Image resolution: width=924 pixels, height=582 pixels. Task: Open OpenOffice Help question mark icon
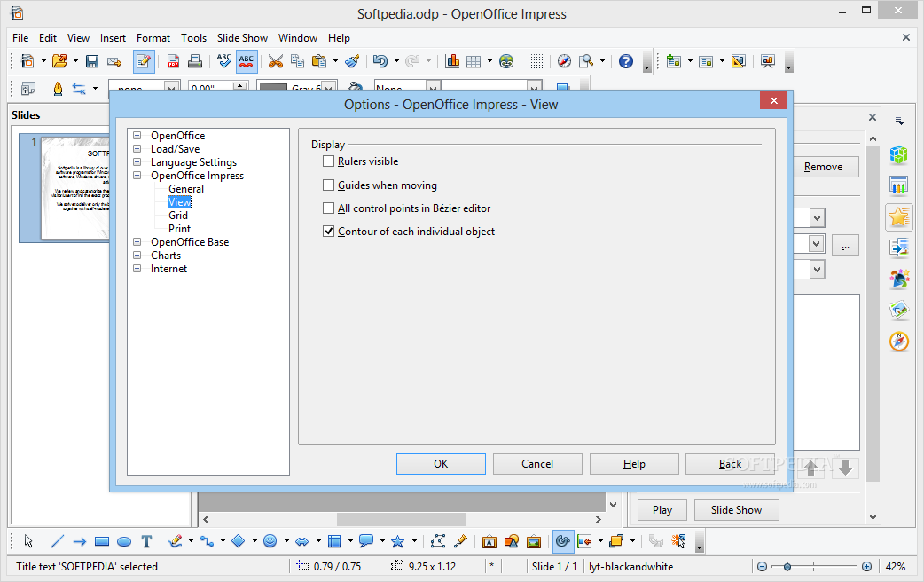[x=626, y=61]
